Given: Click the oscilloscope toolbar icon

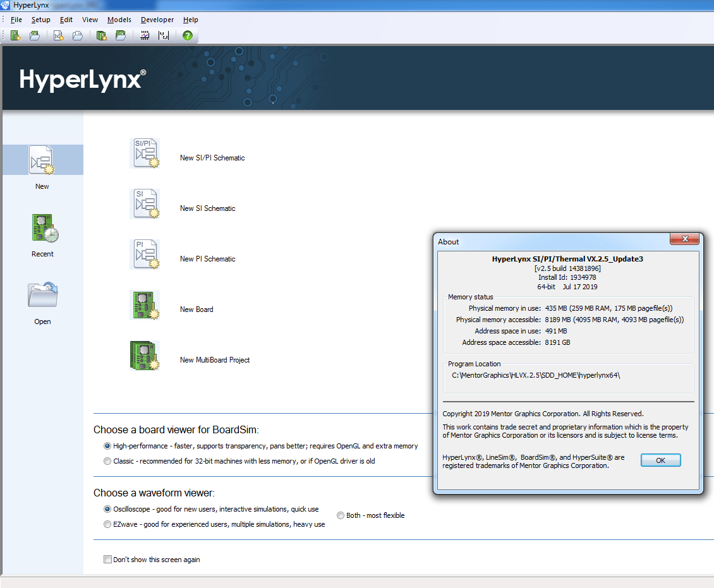Looking at the screenshot, I should coord(144,35).
